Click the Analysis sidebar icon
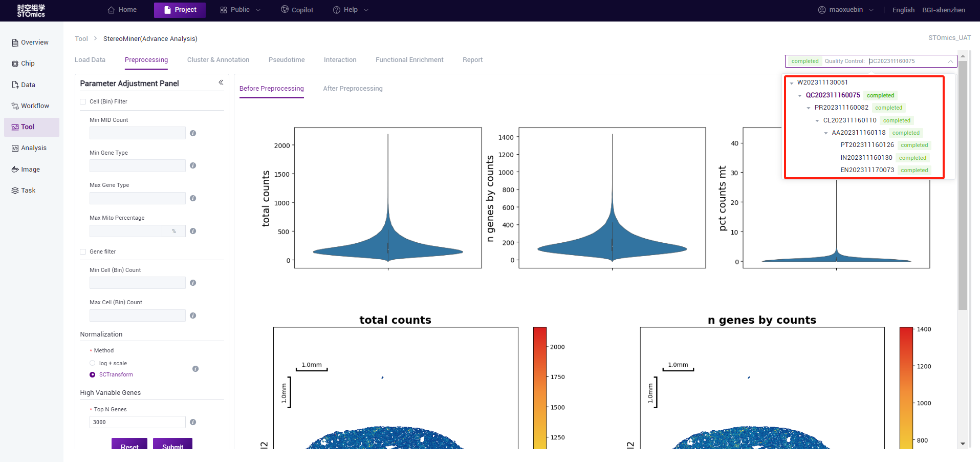Screen dimensions: 980x462 pos(15,148)
